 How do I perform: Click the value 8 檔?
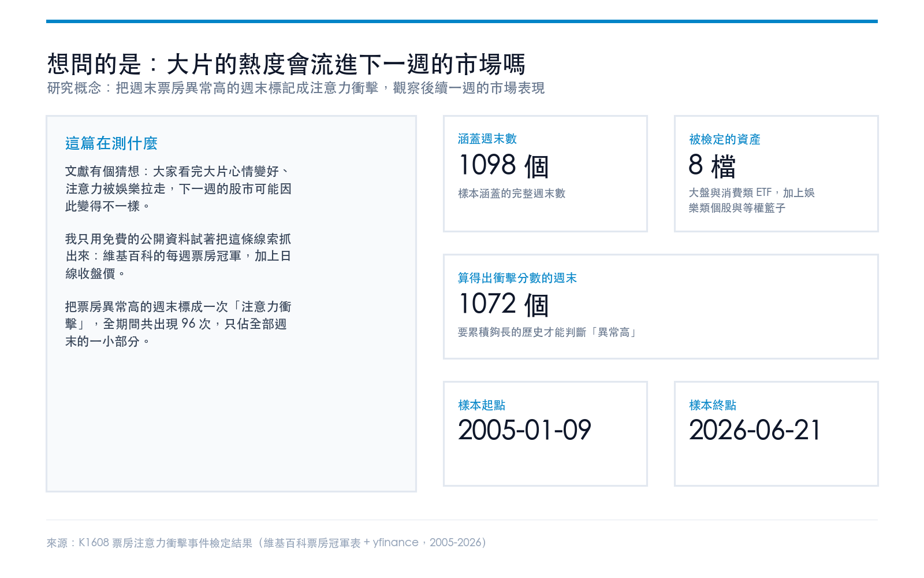712,166
